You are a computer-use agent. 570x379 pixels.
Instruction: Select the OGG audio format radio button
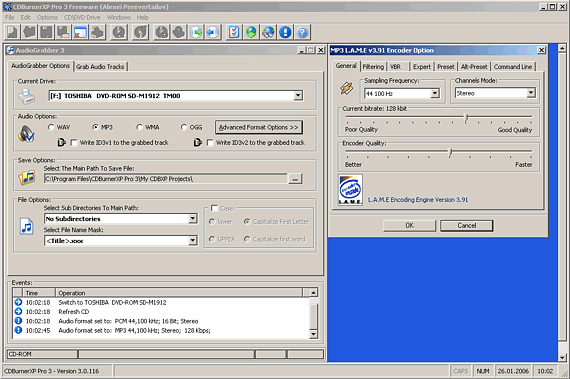click(184, 127)
